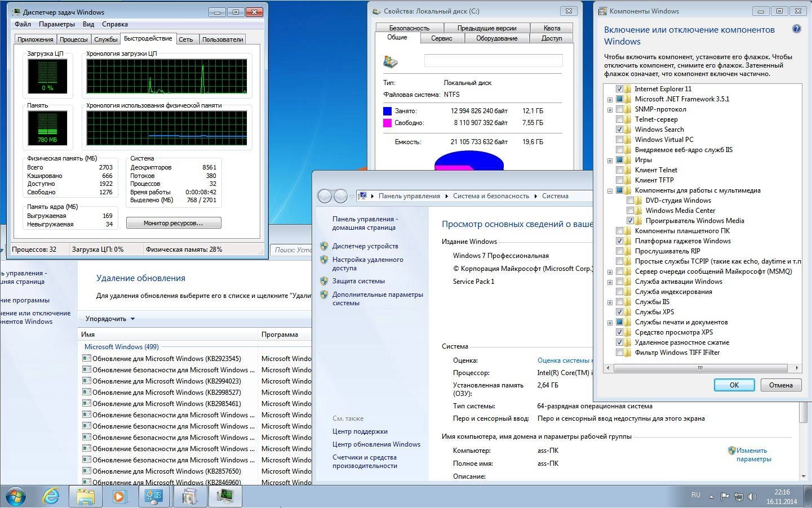Click shield icon beside System Protection link
Image resolution: width=812 pixels, height=508 pixels.
click(324, 281)
